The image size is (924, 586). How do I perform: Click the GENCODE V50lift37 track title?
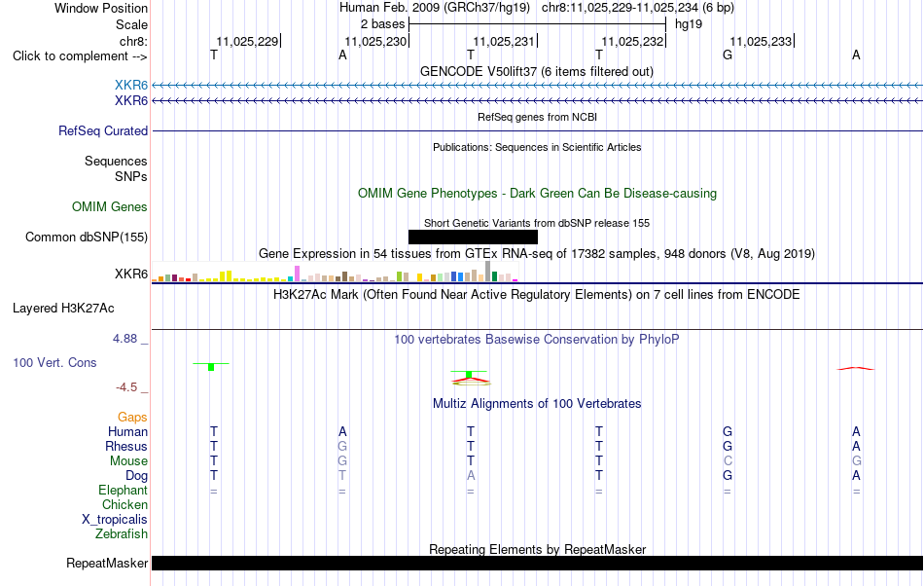tap(537, 71)
